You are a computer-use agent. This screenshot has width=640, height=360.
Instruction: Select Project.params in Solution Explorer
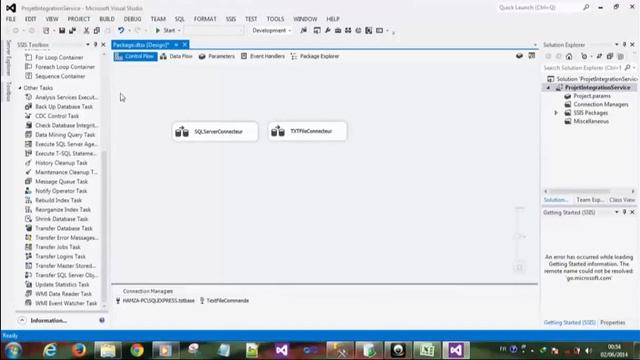[587, 96]
